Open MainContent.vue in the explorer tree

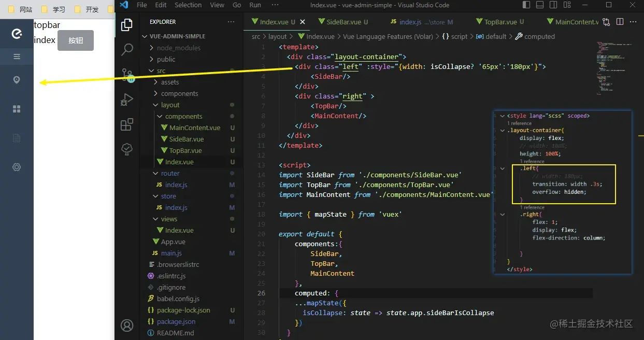[194, 127]
